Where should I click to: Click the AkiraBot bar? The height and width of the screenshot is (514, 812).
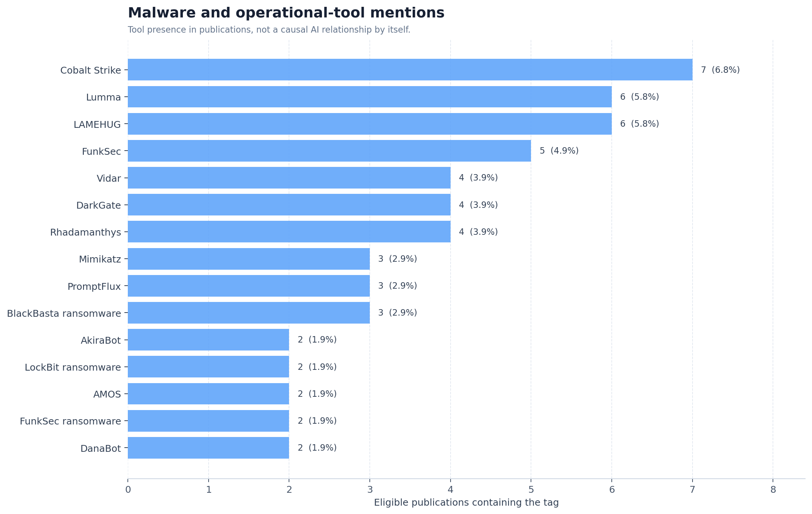208,340
